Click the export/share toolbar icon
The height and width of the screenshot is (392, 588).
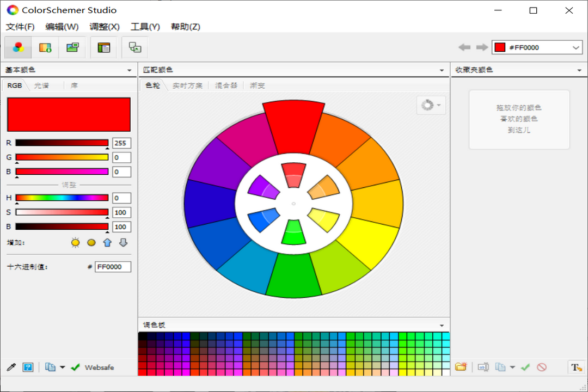click(x=134, y=47)
